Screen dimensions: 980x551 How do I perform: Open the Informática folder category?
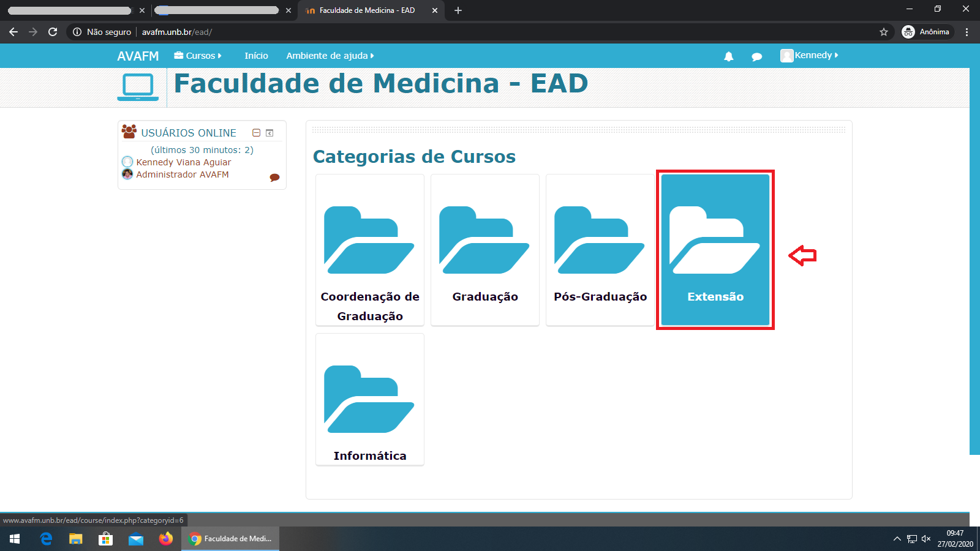click(x=369, y=400)
